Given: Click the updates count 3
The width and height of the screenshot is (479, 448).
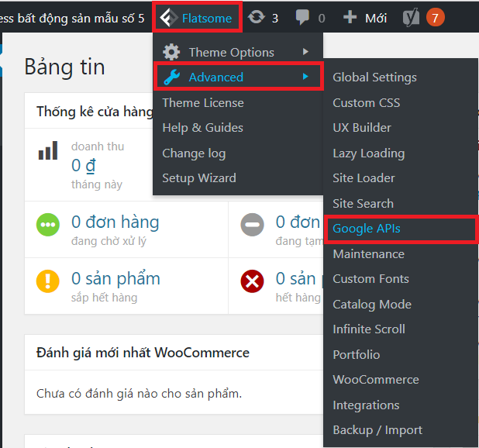Looking at the screenshot, I should click(x=275, y=19).
